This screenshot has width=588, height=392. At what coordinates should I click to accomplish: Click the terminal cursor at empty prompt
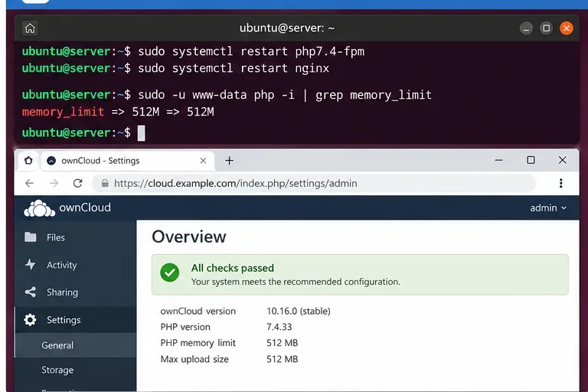click(x=142, y=133)
